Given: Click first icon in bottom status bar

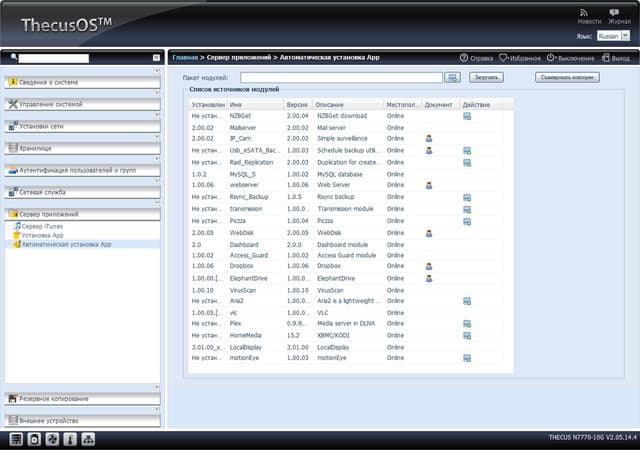Looking at the screenshot, I should pyautogui.click(x=16, y=439).
